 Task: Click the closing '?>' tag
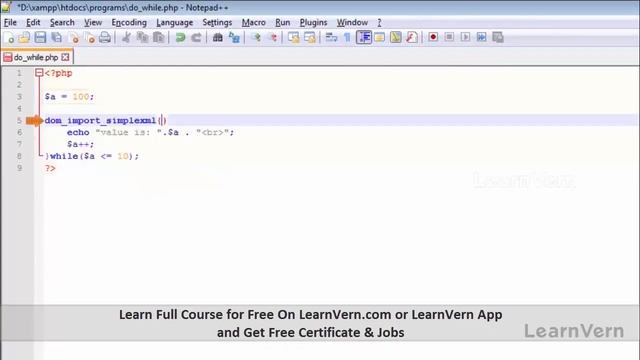50,168
